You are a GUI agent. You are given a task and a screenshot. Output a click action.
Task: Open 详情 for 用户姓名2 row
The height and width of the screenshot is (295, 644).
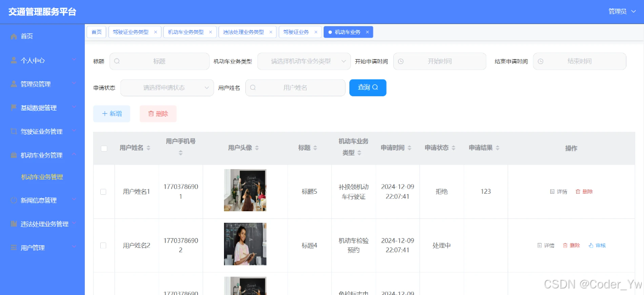pos(546,245)
